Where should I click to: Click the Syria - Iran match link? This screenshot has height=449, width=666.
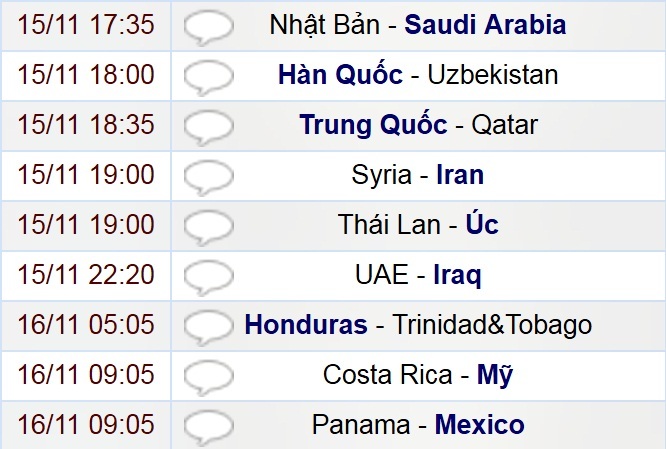pyautogui.click(x=418, y=175)
